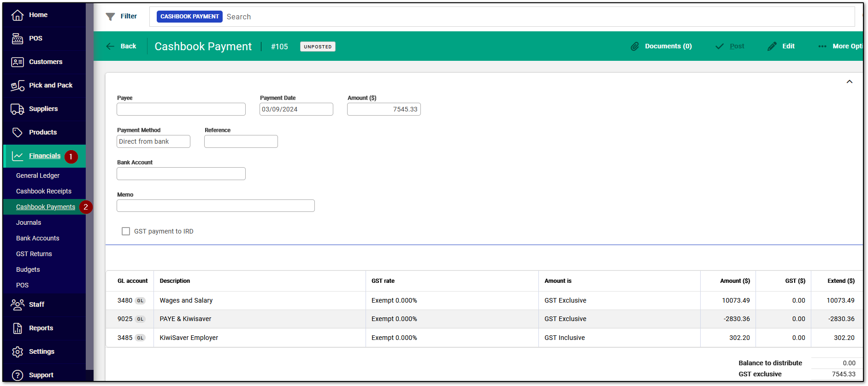Click the Post button label

click(737, 46)
